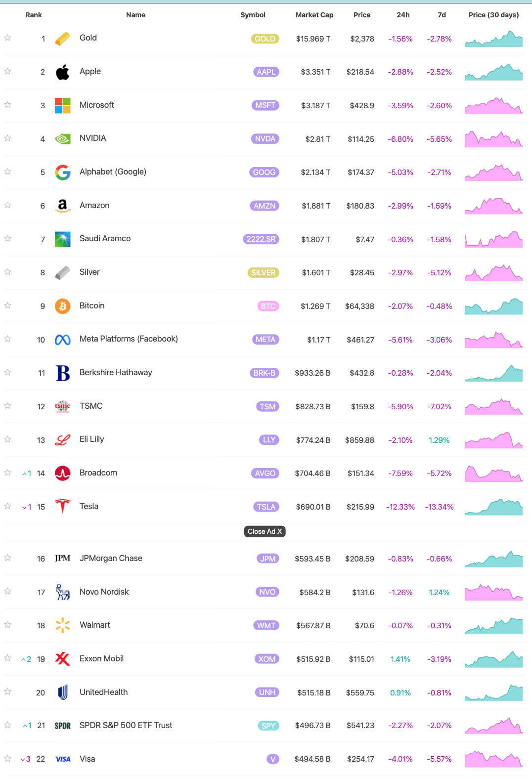Click the Walmart spark logo
Viewport: 532px width, 779px height.
pyautogui.click(x=62, y=625)
